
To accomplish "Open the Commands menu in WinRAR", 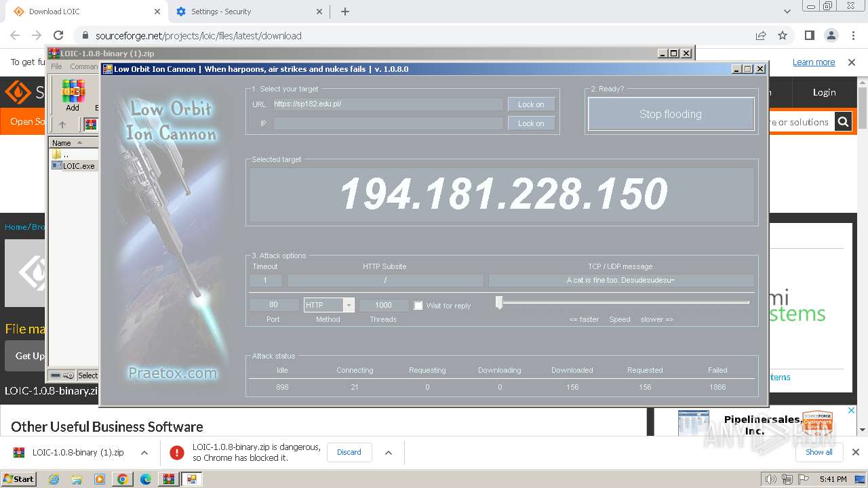I will pyautogui.click(x=84, y=66).
